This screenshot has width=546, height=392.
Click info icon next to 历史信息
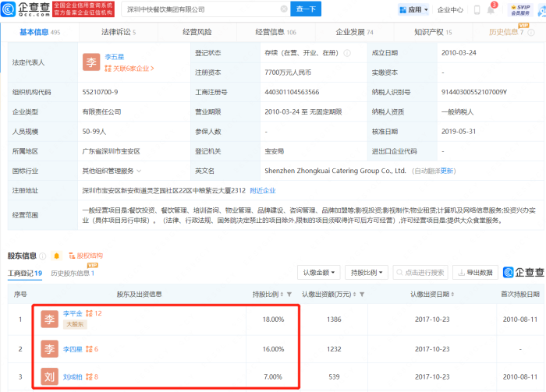pos(531,33)
